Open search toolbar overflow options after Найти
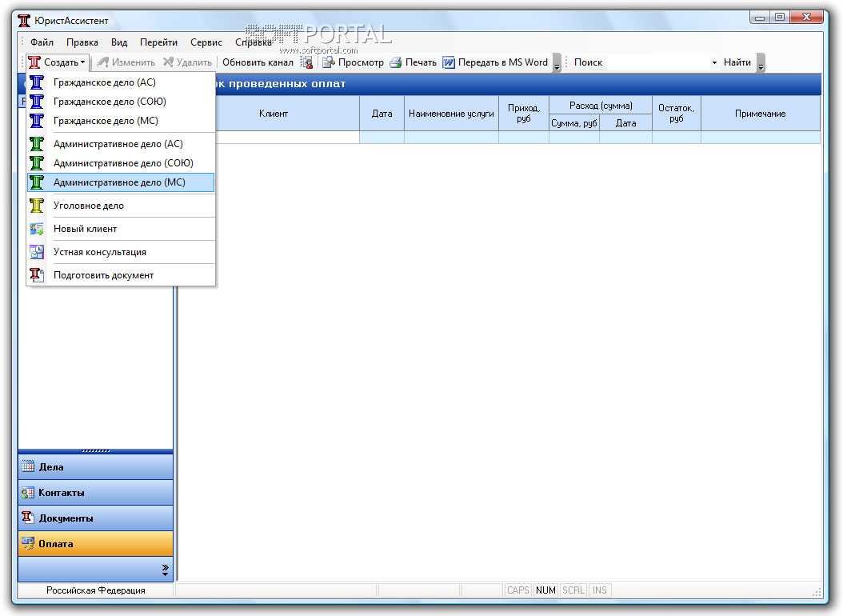This screenshot has width=843, height=616. [761, 63]
